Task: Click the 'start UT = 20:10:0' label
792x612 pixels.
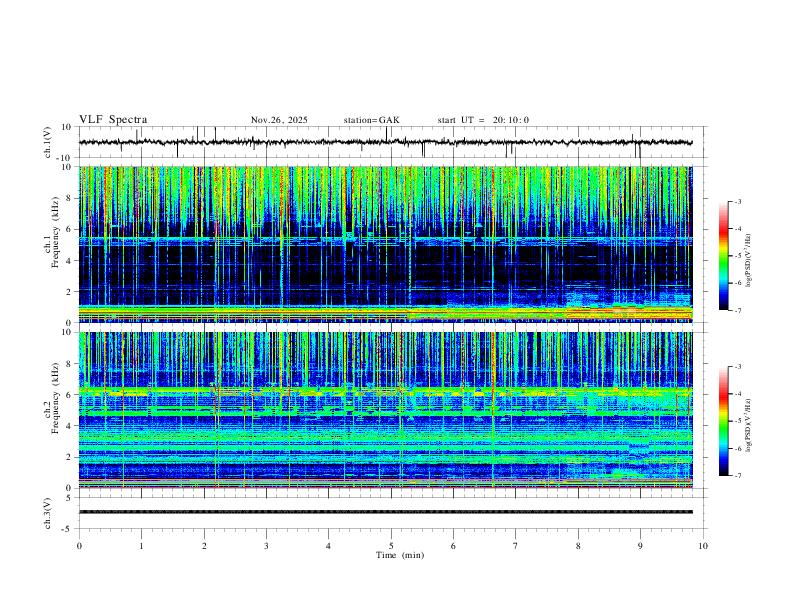Action: tap(483, 120)
